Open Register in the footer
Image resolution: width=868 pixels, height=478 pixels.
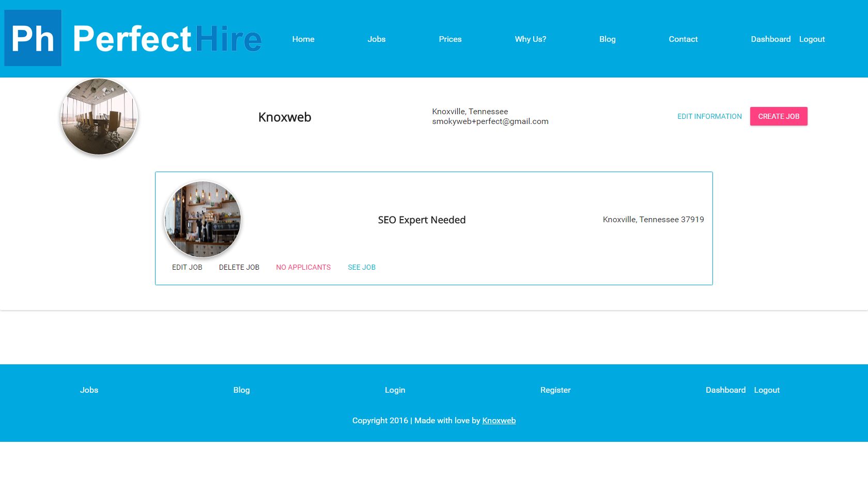click(555, 390)
